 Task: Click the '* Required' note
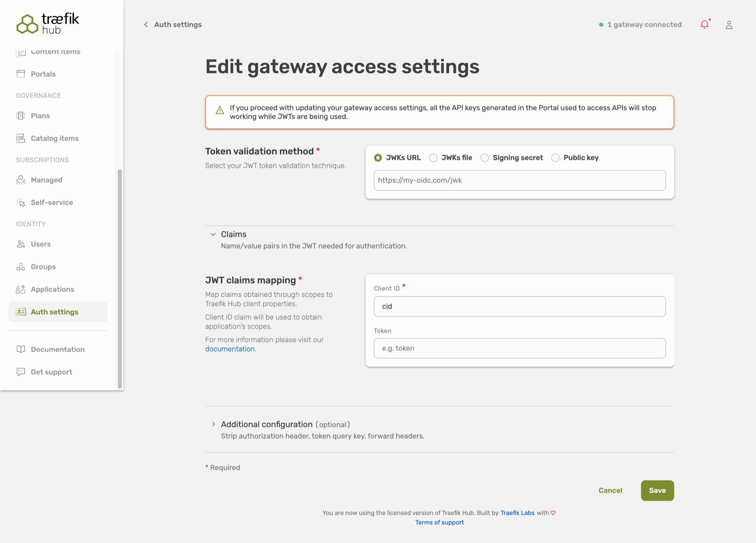(x=223, y=467)
